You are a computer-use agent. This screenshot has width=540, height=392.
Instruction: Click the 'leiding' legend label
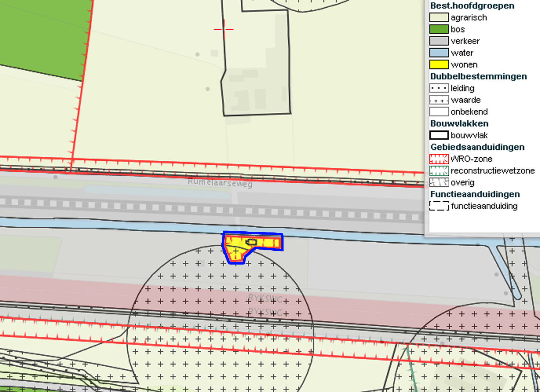pos(462,88)
